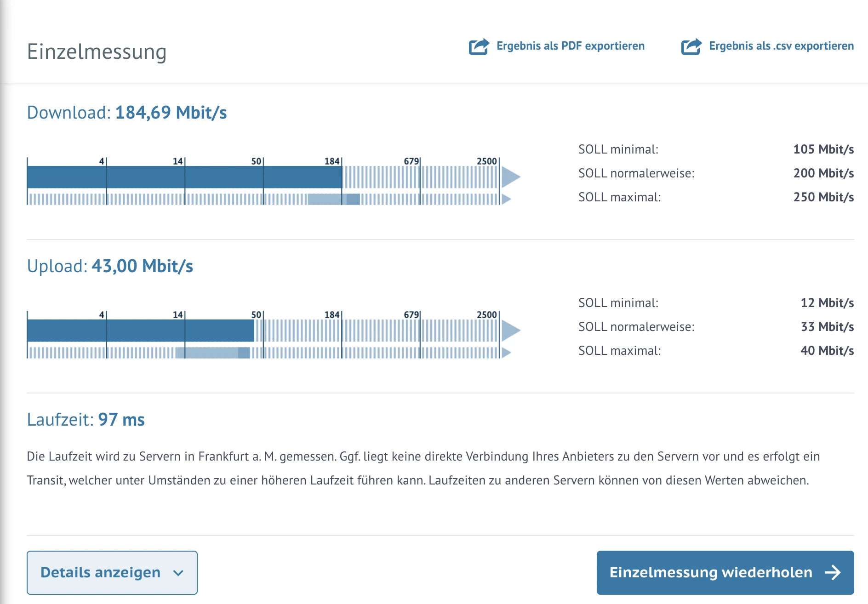Viewport: 868px width, 604px height.
Task: Click the 2500 tick label on the Download scale
Action: (x=486, y=161)
